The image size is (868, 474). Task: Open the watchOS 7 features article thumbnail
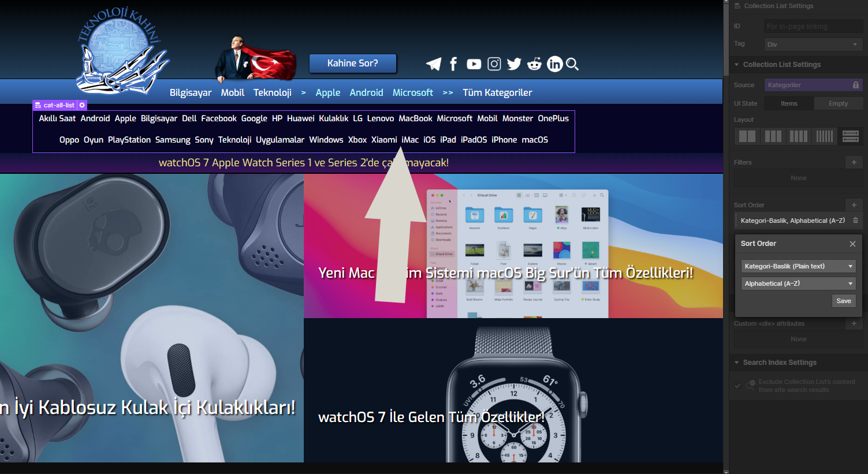point(513,390)
